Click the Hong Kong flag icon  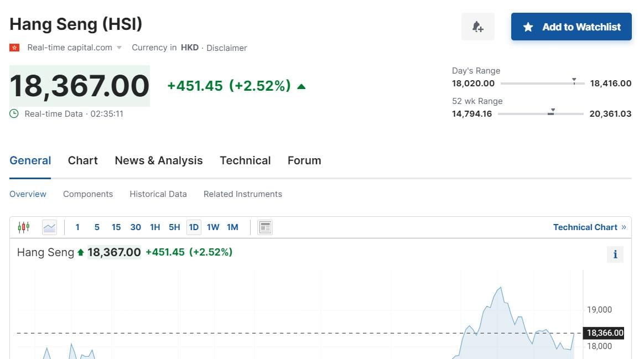pos(14,48)
